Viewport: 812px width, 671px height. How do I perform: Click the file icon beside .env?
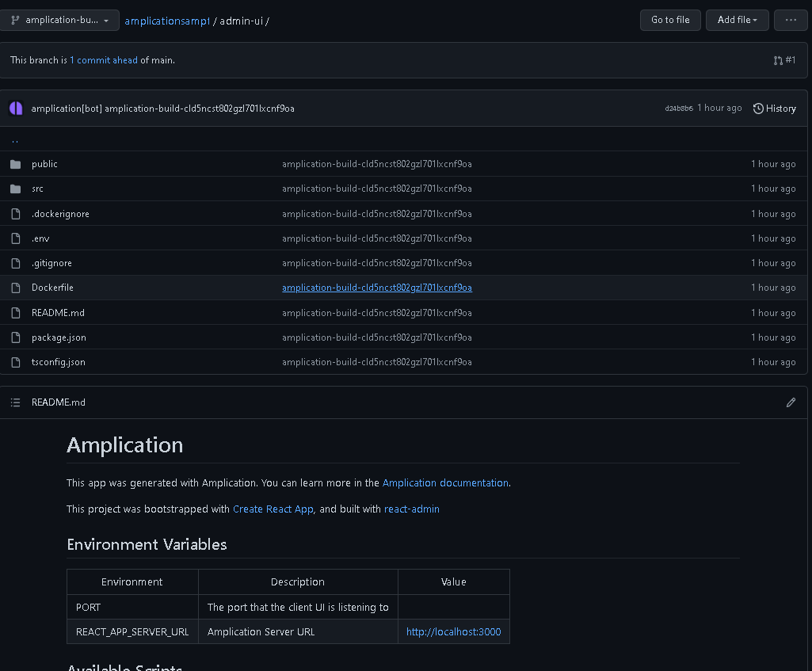point(16,238)
